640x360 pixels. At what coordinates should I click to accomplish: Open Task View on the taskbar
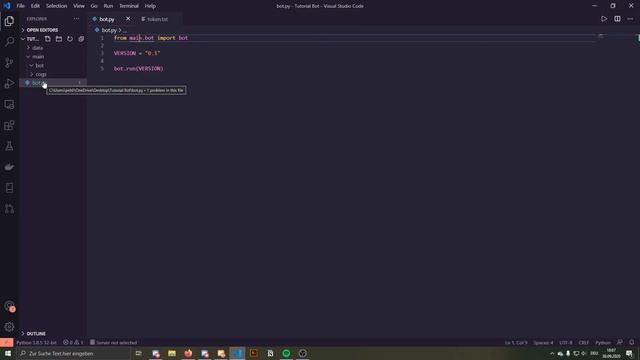pyautogui.click(x=139, y=353)
